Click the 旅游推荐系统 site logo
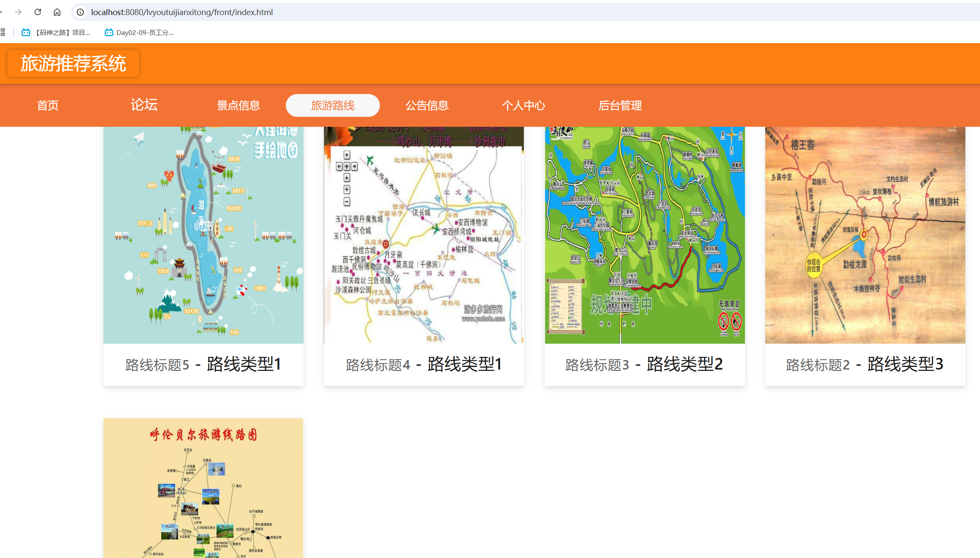 [x=73, y=63]
